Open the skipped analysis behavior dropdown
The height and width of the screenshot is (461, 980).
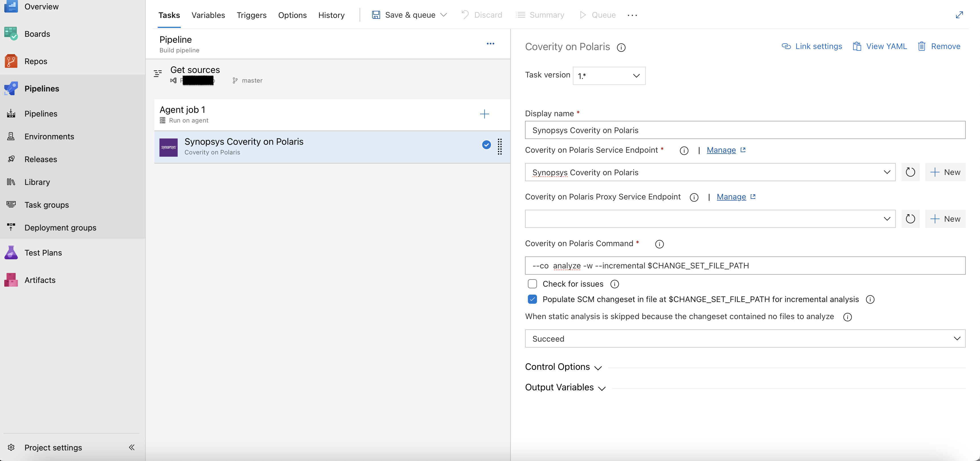tap(745, 338)
